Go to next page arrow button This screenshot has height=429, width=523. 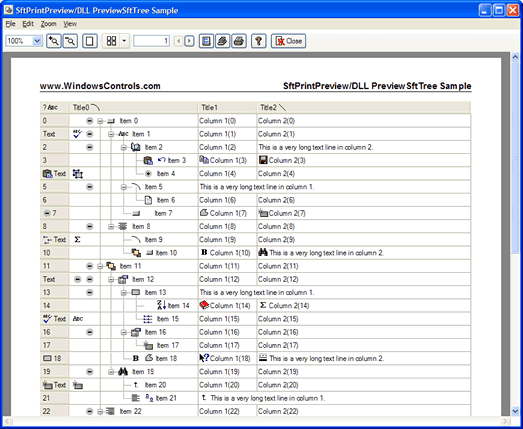[x=189, y=41]
